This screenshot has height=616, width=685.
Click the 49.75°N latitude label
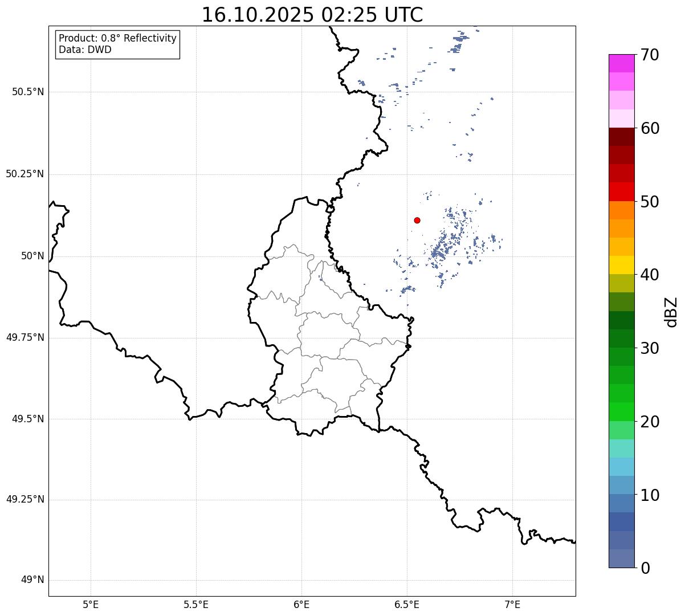tap(25, 337)
